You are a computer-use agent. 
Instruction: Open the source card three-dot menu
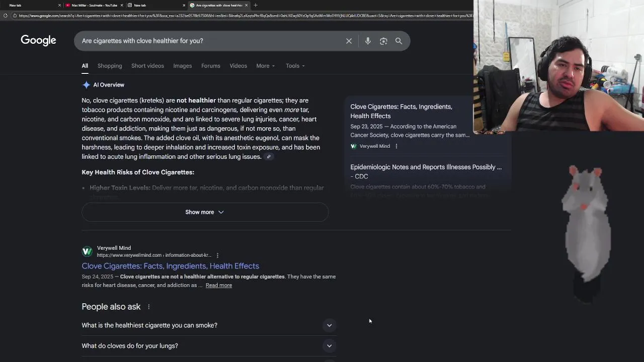(x=396, y=146)
